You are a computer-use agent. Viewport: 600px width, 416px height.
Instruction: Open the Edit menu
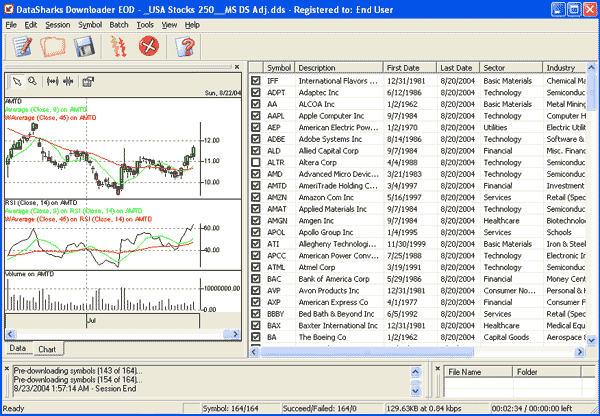coord(31,25)
